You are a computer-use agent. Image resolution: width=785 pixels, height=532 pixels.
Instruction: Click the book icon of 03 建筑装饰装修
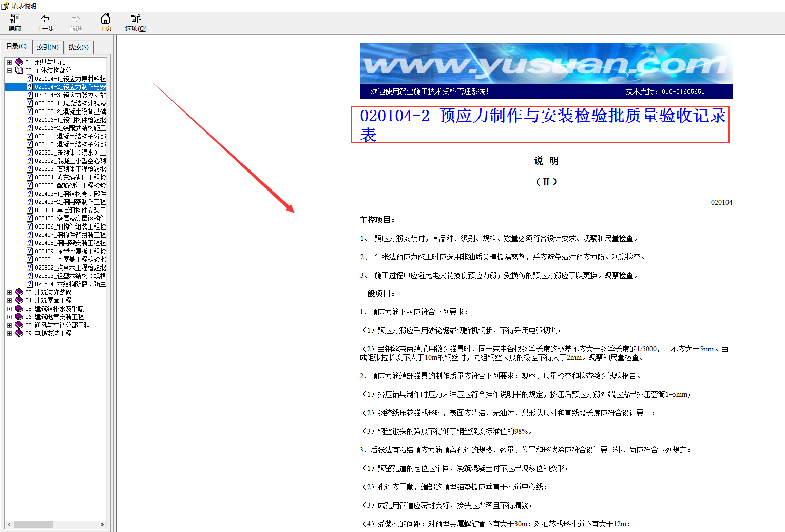click(19, 292)
